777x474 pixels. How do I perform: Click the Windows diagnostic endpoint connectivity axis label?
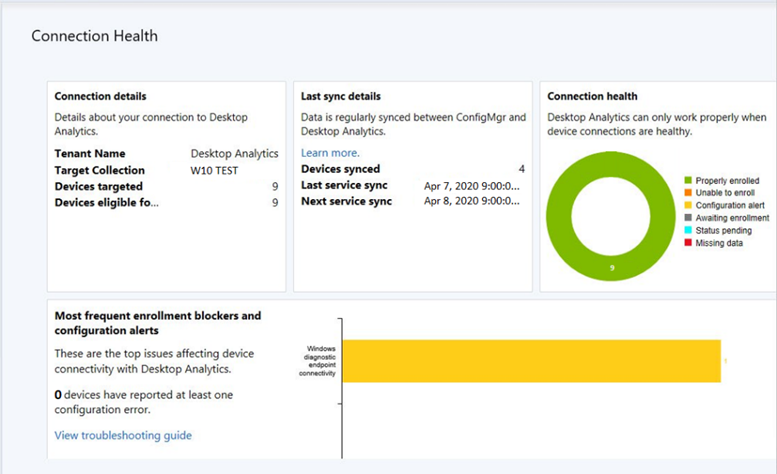318,361
